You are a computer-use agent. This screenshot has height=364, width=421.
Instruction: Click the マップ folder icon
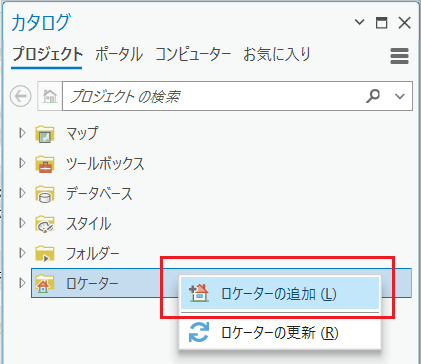click(45, 134)
